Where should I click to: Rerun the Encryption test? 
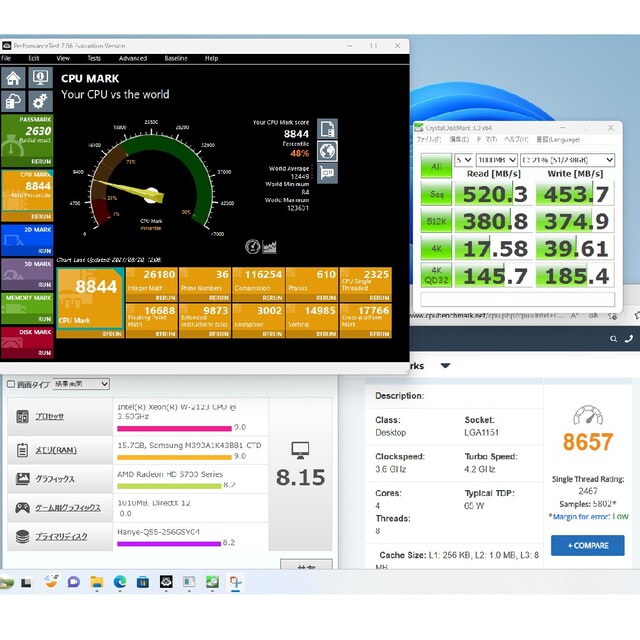(272, 334)
